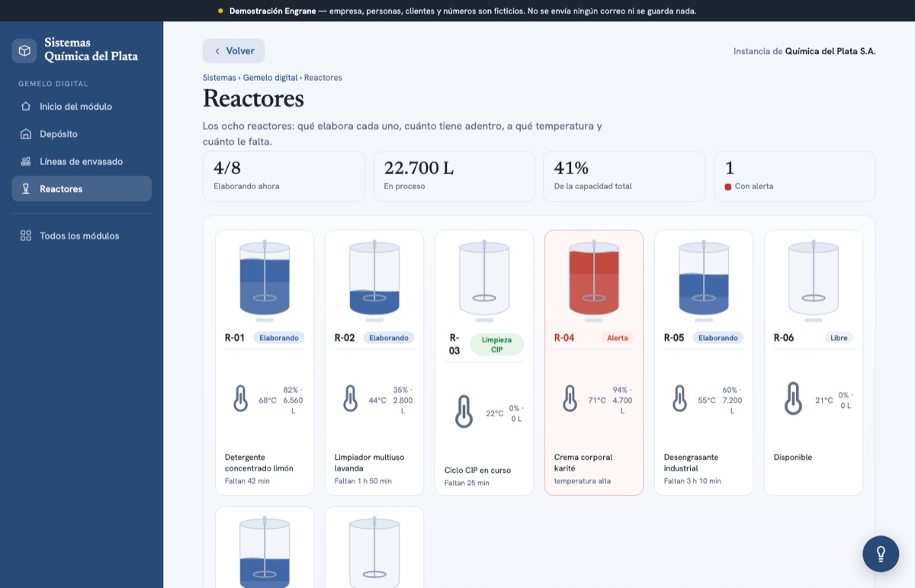Click the back chevron in Volver button

click(x=217, y=51)
